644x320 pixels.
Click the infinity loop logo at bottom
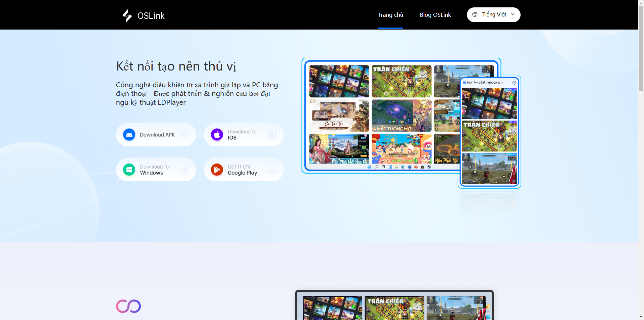128,306
